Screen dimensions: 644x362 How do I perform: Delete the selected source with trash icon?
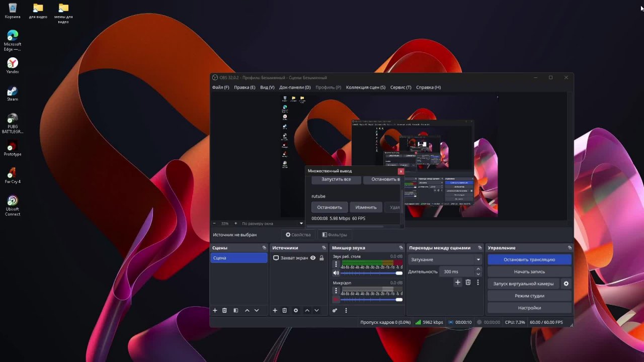click(x=284, y=311)
